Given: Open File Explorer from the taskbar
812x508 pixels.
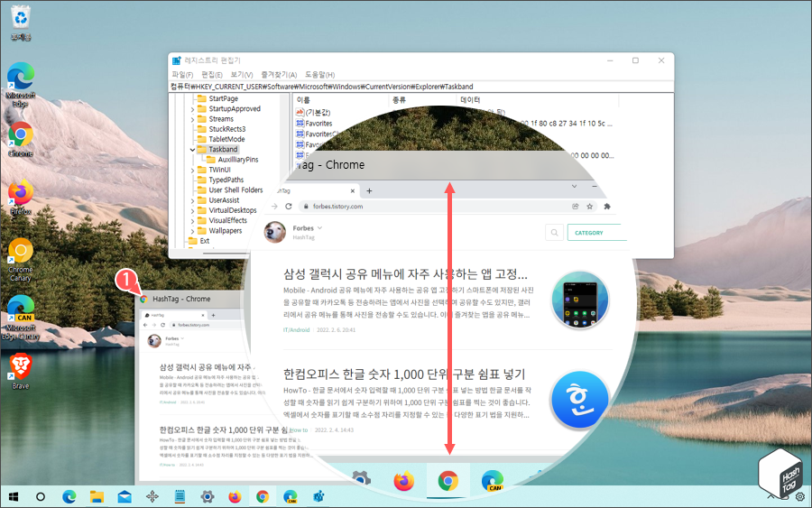Looking at the screenshot, I should click(x=97, y=497).
